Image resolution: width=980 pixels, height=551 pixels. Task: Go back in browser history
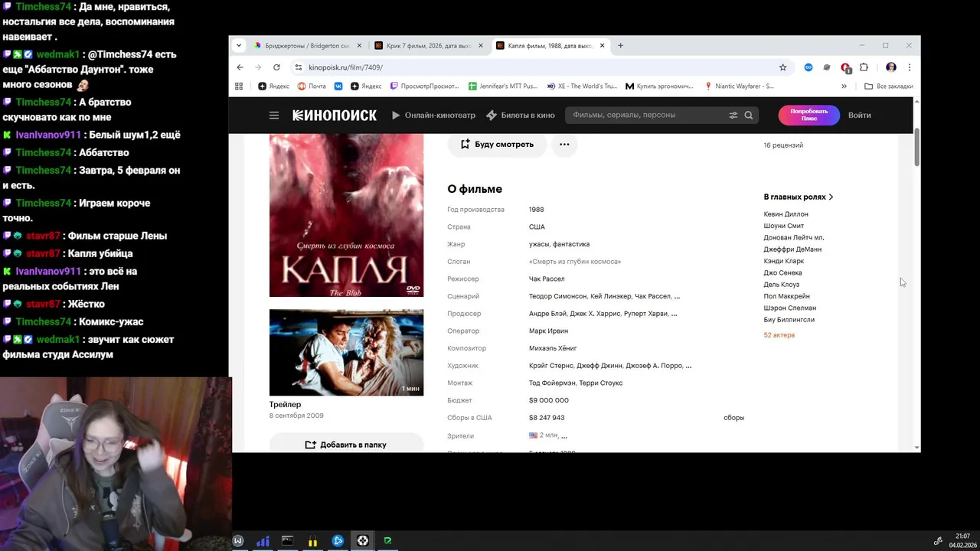tap(240, 67)
